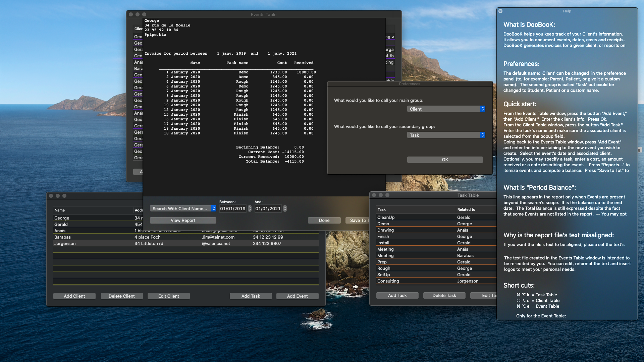644x362 pixels.
Task: Click the View Report button
Action: point(183,220)
